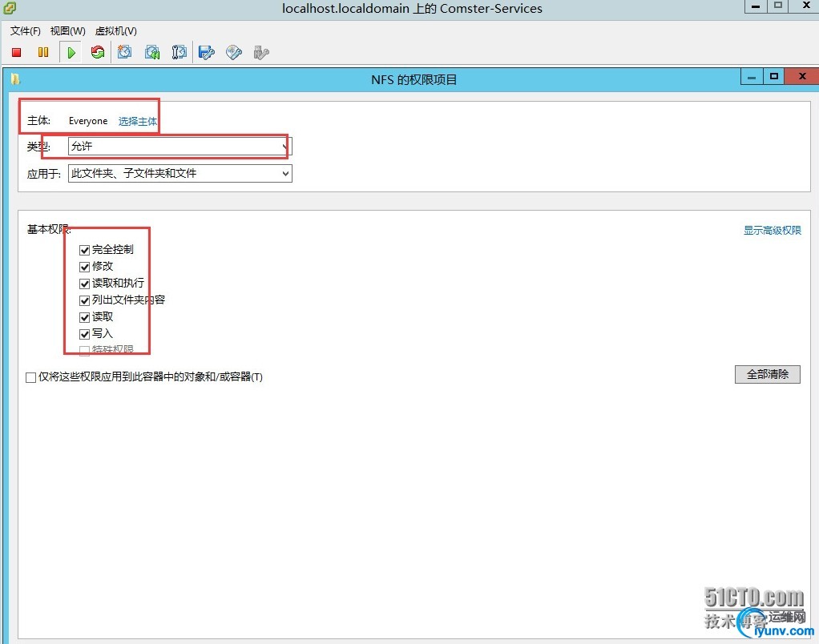
Task: Maximize the Comster-Services console window
Action: coord(778,6)
